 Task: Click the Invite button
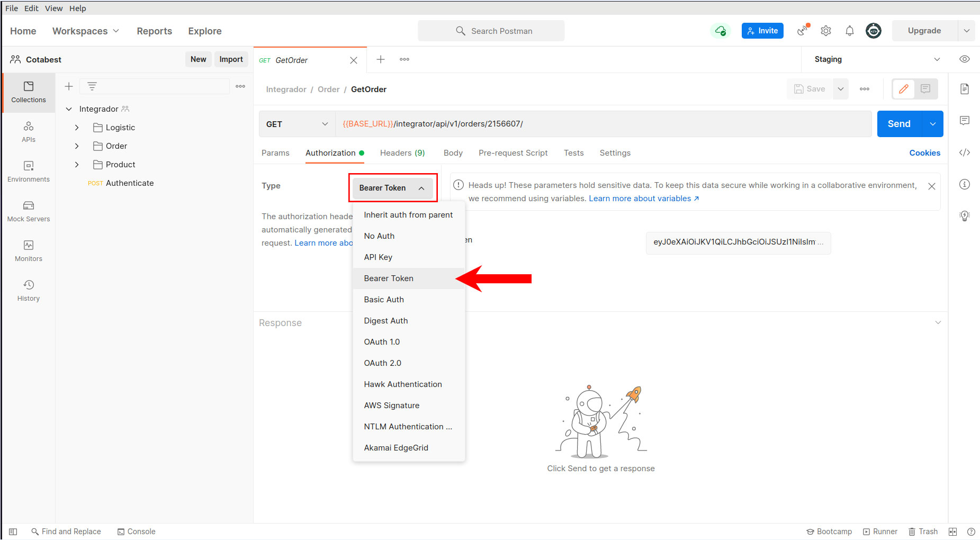(x=762, y=31)
